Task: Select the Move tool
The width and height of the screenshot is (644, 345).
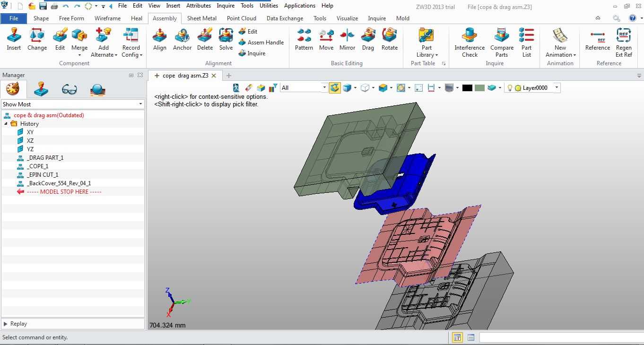Action: coord(326,40)
